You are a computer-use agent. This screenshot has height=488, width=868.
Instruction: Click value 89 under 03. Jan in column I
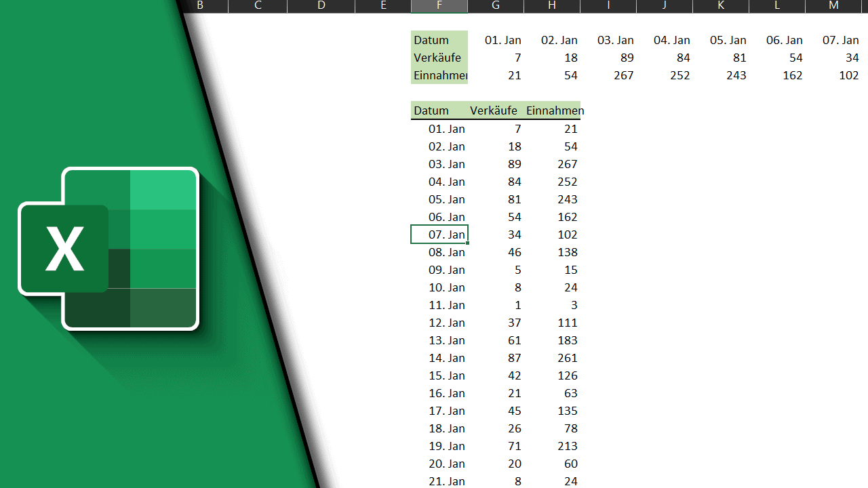pos(627,58)
